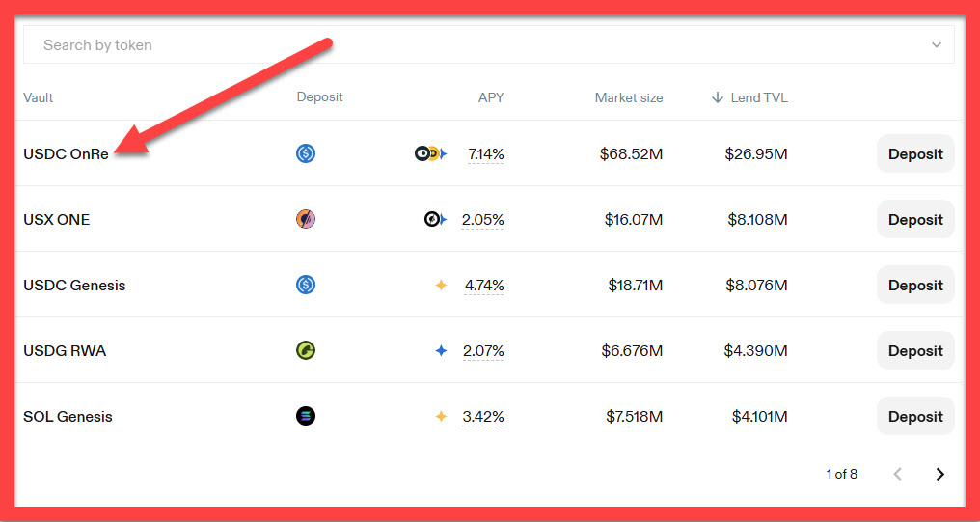Click yellow sparkle icon beside 4.74% APY
The width and height of the screenshot is (980, 522).
[441, 285]
